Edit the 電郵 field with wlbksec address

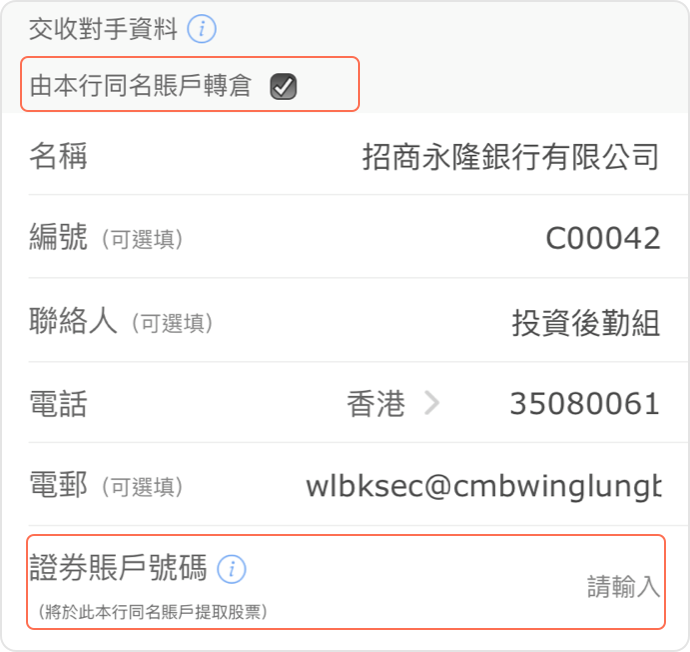[484, 486]
